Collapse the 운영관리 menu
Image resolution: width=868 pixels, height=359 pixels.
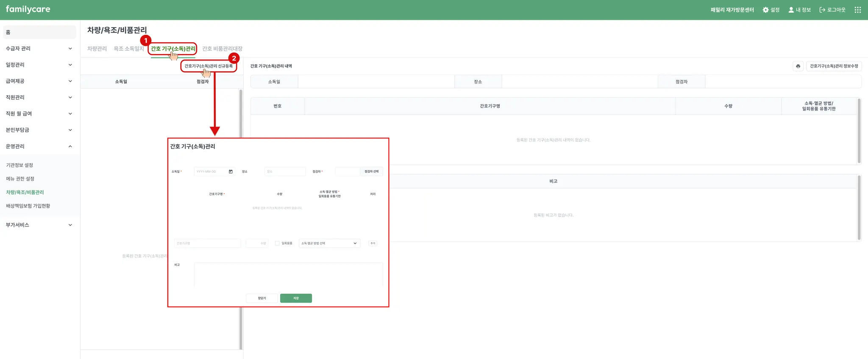39,146
